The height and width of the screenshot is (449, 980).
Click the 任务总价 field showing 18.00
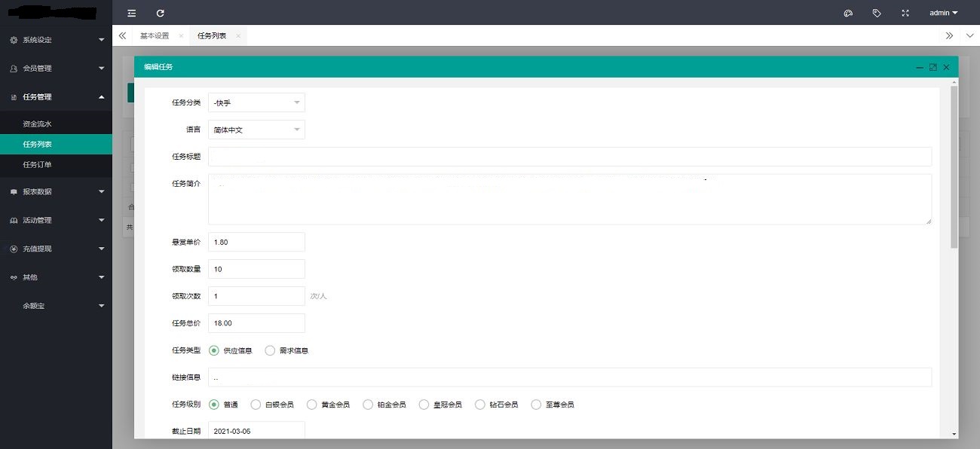tap(256, 323)
